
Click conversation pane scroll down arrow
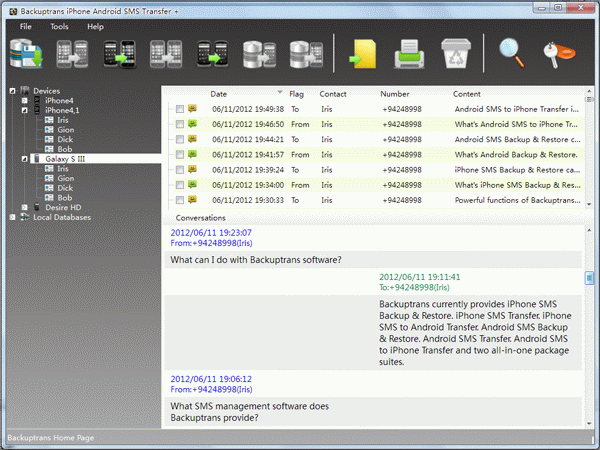[589, 423]
